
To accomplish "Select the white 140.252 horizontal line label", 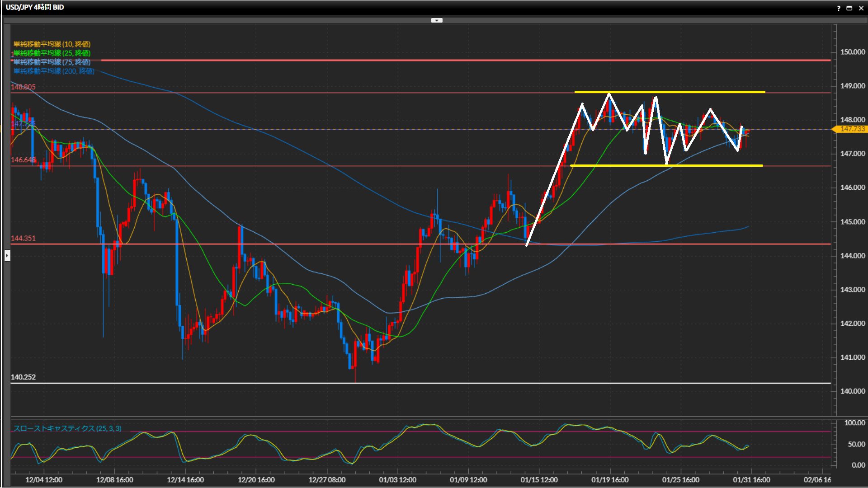I will [x=23, y=377].
